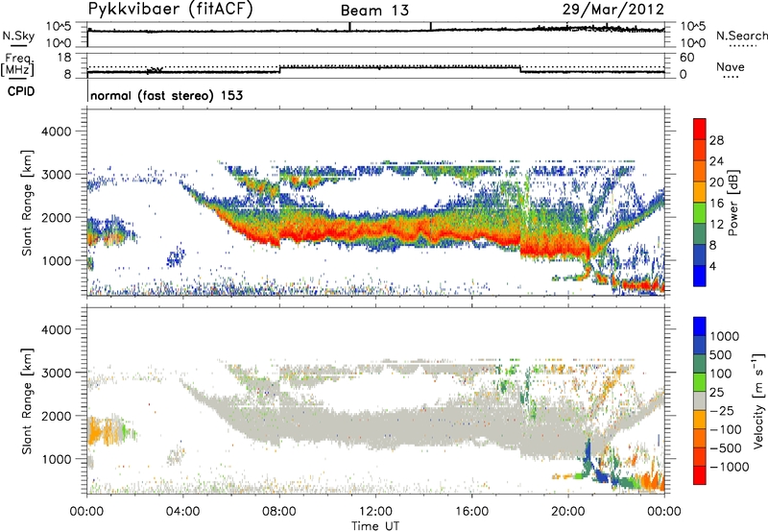Click the blue bottom of power colorbar
This screenshot has height=532, width=768.
(700, 276)
